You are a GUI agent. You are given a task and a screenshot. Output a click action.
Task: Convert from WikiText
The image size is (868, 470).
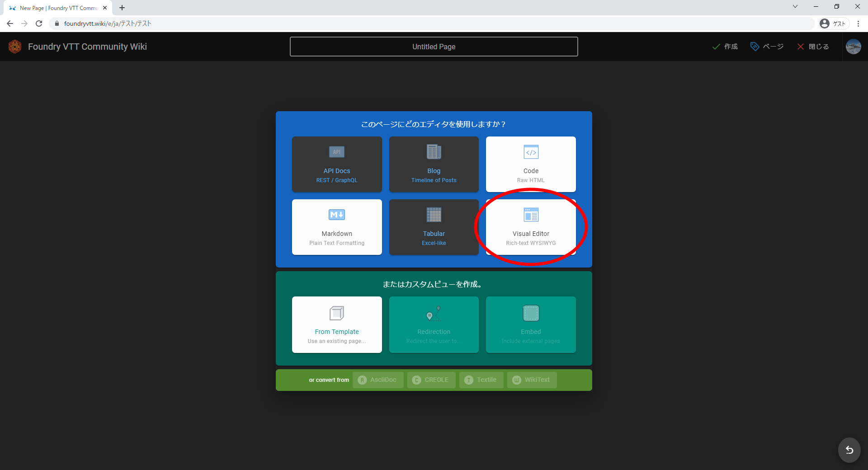(532, 380)
